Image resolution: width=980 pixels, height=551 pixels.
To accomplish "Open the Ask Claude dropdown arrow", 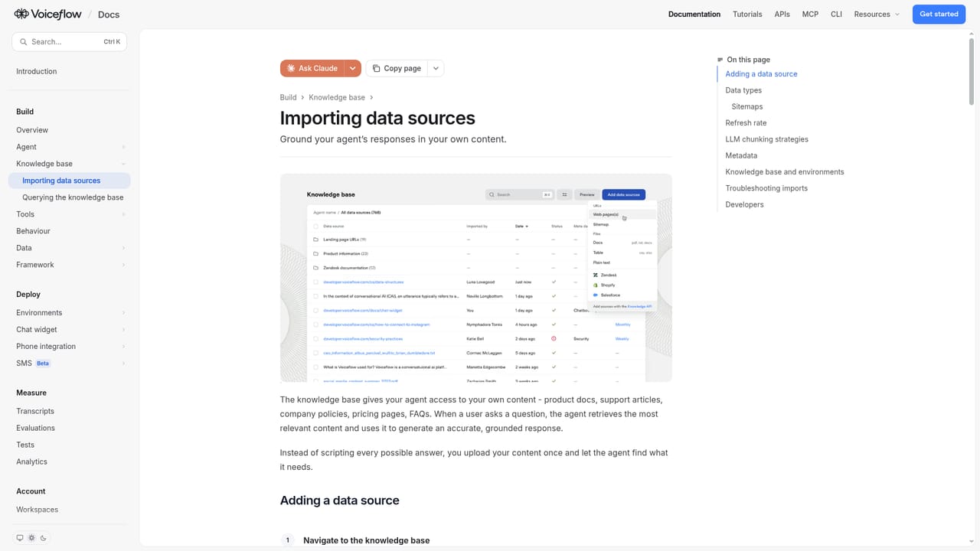I will (x=353, y=68).
